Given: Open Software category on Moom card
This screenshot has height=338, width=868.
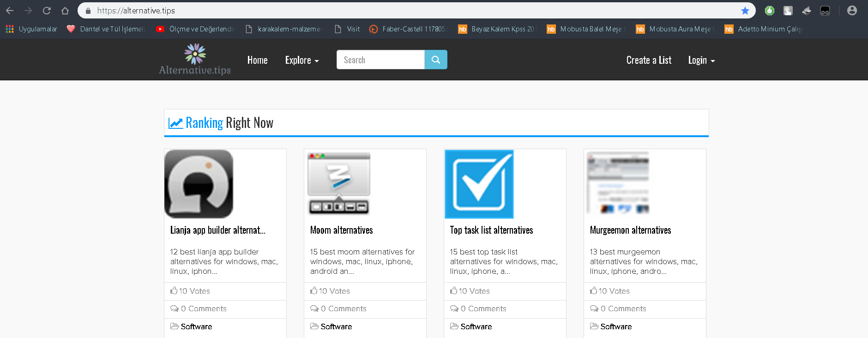Looking at the screenshot, I should click(337, 326).
